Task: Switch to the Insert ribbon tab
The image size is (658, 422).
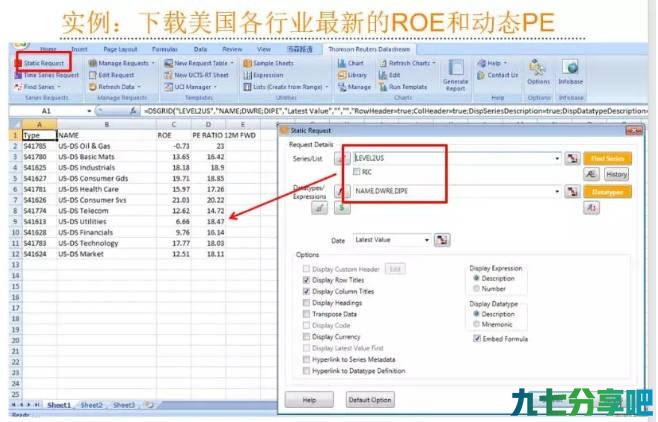Action: pos(79,49)
